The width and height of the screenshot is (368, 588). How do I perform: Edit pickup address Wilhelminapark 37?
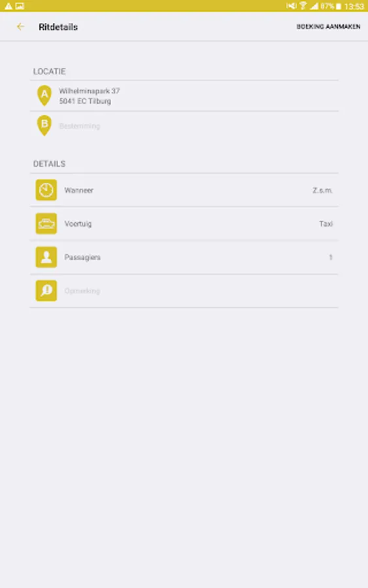(184, 95)
